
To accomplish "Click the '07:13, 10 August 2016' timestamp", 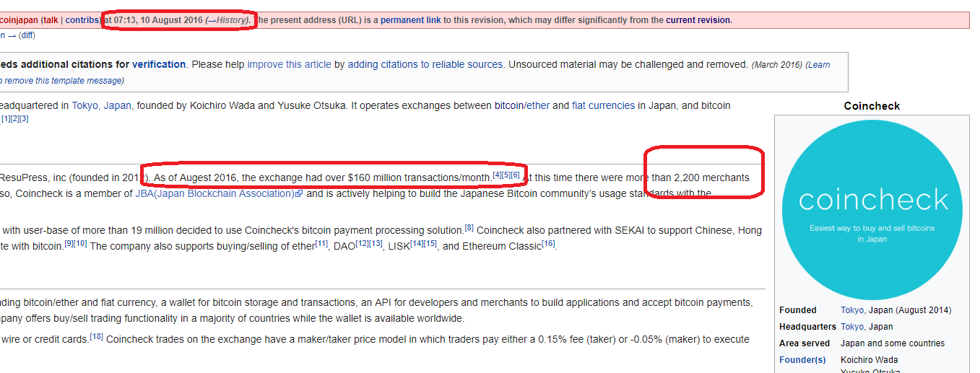I will pyautogui.click(x=158, y=20).
